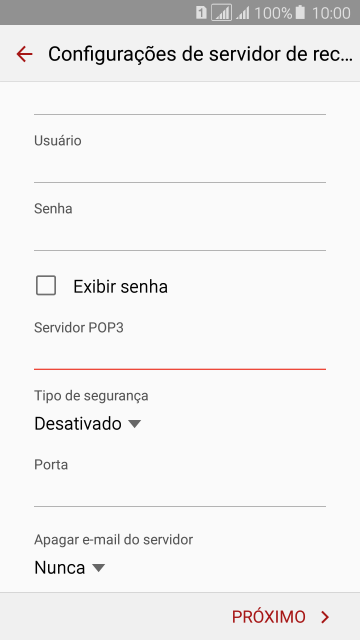Tap the Exibir senha label text
This screenshot has width=360, height=640.
point(120,287)
